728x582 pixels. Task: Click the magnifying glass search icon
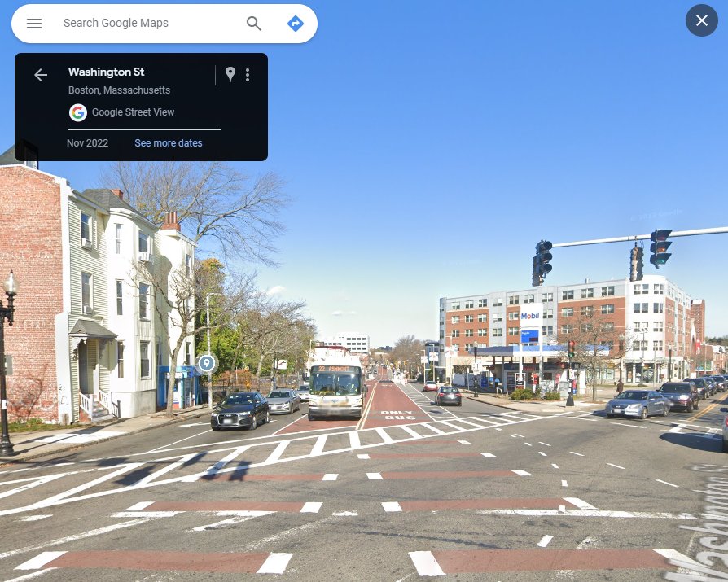[254, 24]
